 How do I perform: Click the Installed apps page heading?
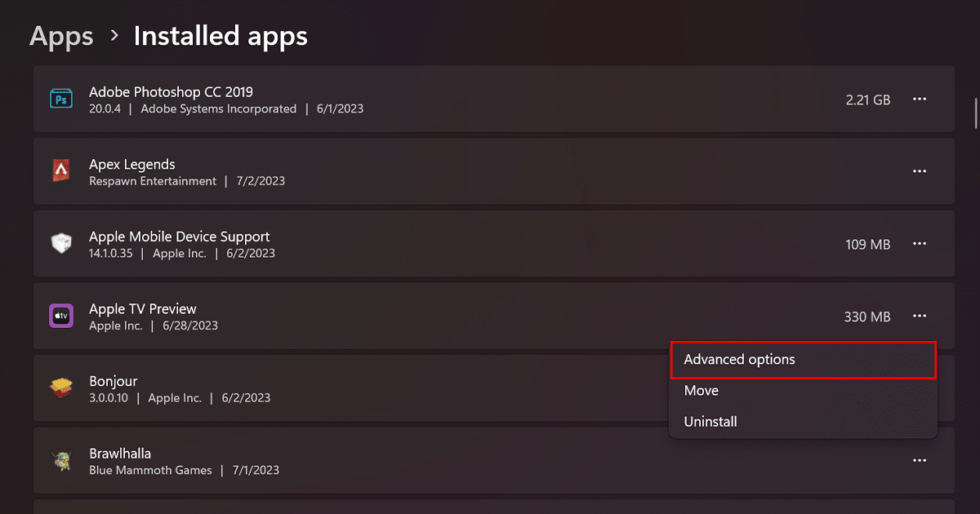click(220, 36)
